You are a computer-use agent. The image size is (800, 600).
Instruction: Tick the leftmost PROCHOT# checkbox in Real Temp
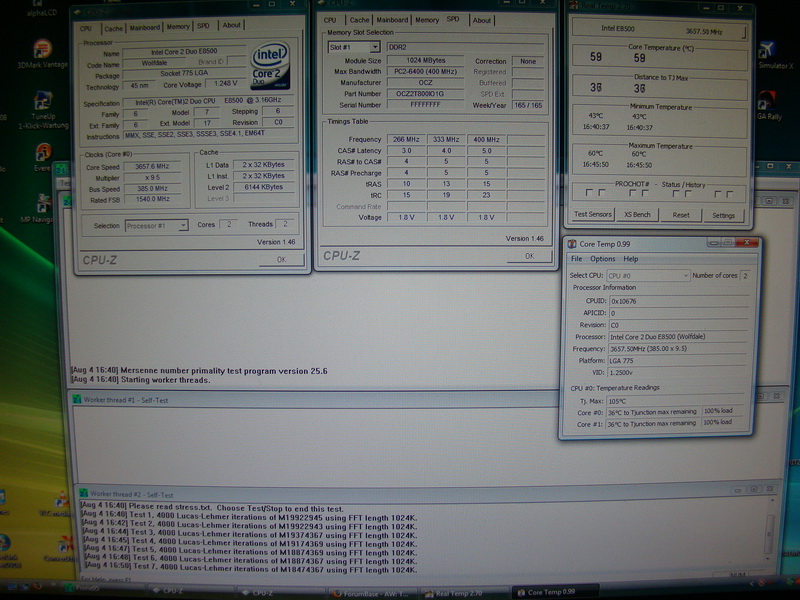tap(589, 192)
